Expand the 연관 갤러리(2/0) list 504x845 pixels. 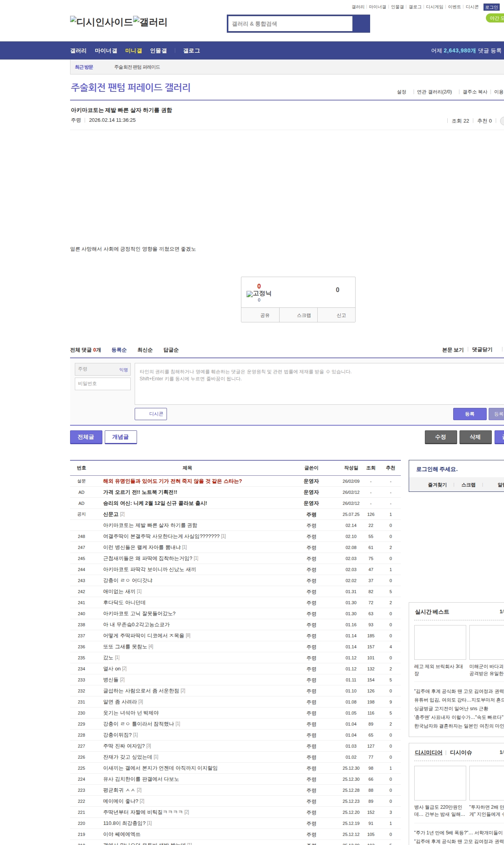(434, 92)
